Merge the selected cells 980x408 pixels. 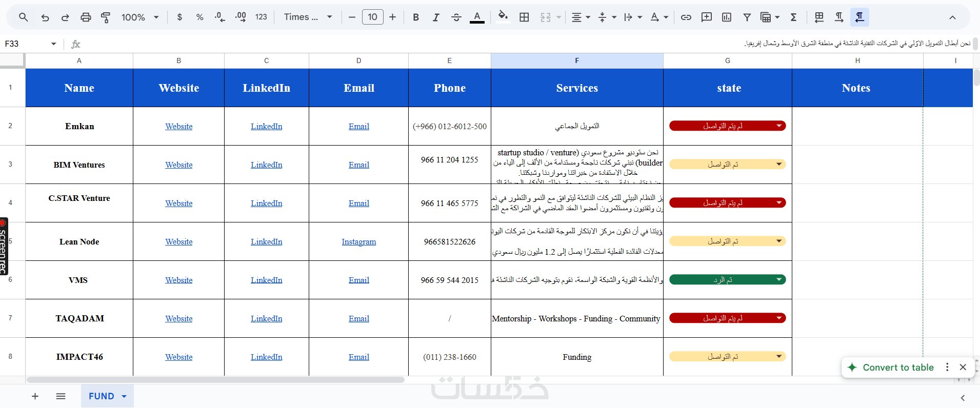[546, 17]
